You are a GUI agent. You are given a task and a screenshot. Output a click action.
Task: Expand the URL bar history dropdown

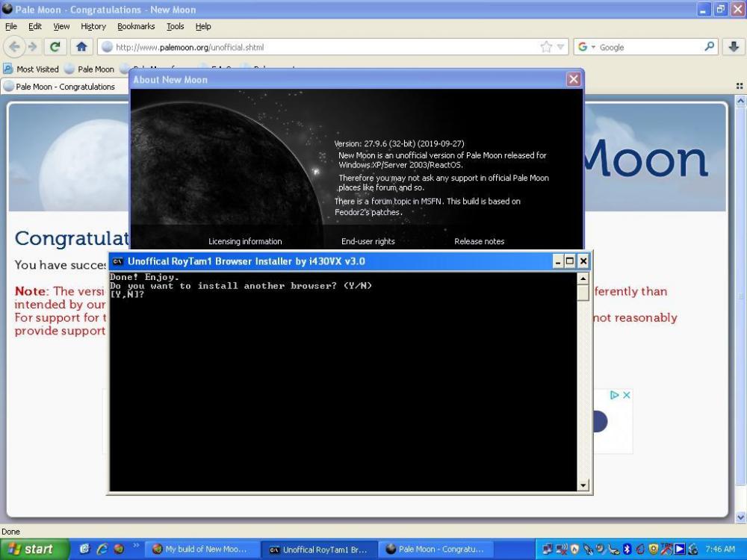pos(561,47)
